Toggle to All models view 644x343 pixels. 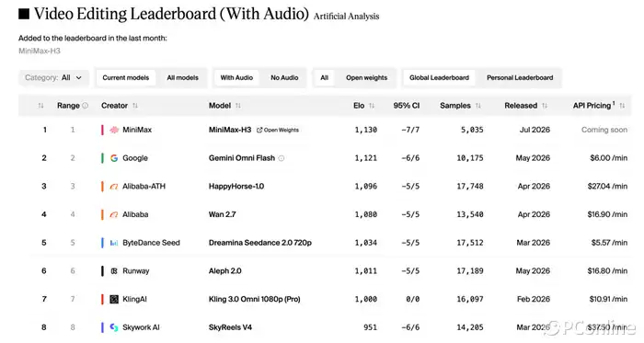pos(182,77)
